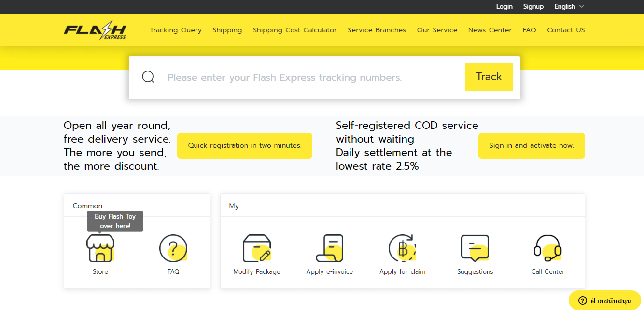Open the FAQ question mark icon
Image resolution: width=644 pixels, height=314 pixels.
point(173,248)
